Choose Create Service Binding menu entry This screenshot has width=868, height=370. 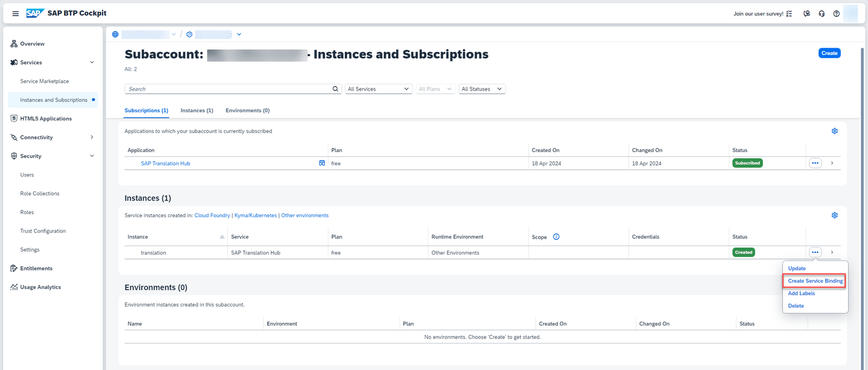[x=815, y=281]
